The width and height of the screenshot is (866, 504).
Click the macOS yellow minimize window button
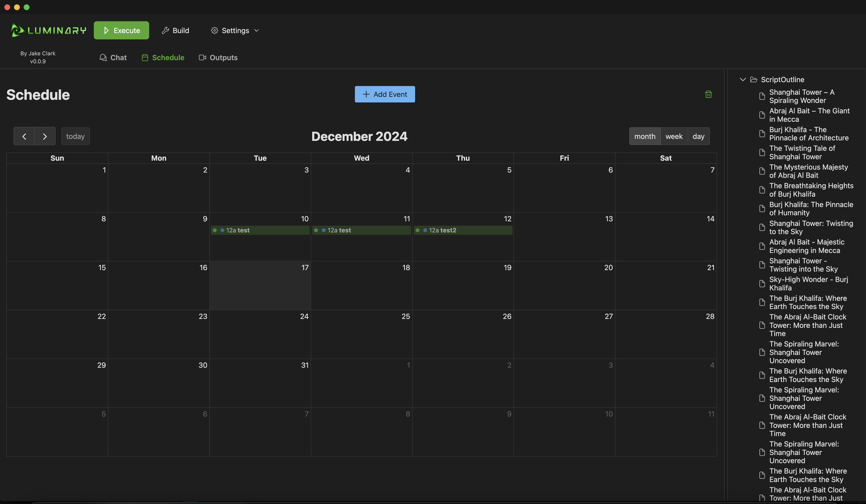17,7
